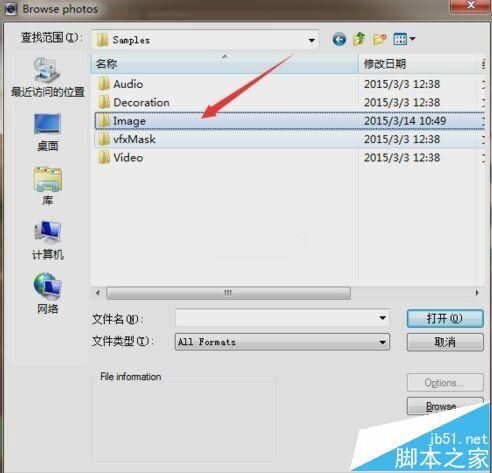Screen dimensions: 492x473
Task: Go up one folder level
Action: [359, 39]
